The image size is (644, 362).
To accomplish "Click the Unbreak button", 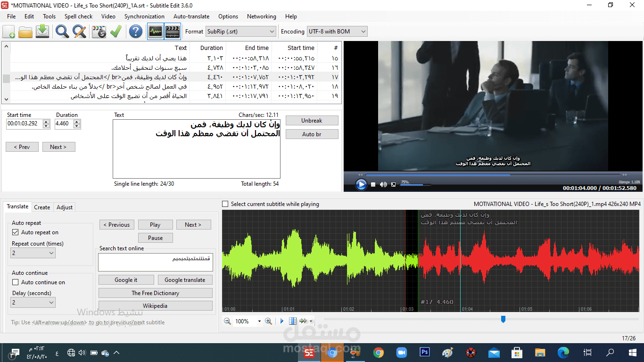I will coord(312,121).
